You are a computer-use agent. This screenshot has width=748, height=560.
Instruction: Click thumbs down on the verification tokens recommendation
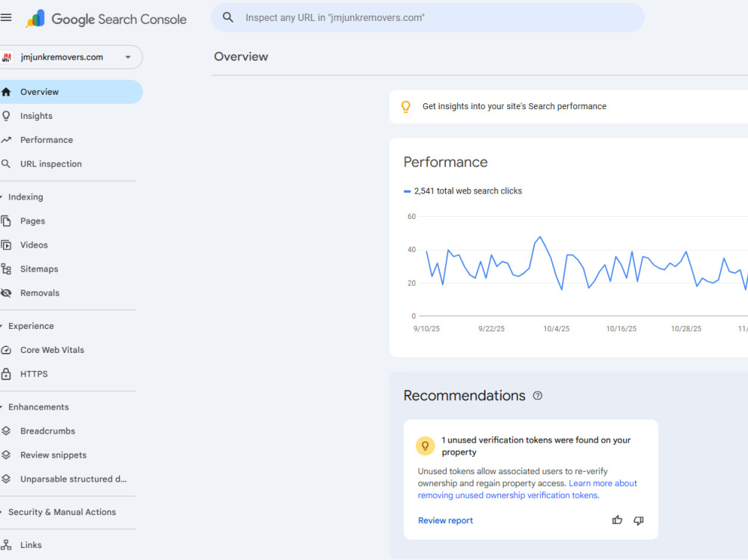(638, 520)
